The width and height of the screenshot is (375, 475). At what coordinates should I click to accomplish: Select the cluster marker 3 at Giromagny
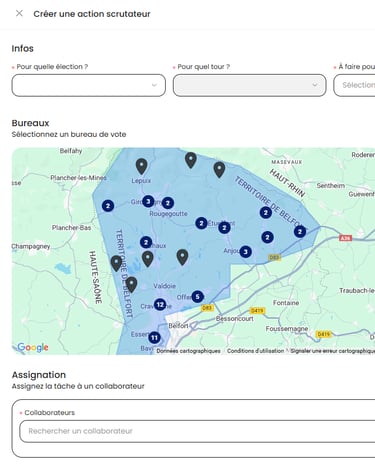(x=148, y=201)
